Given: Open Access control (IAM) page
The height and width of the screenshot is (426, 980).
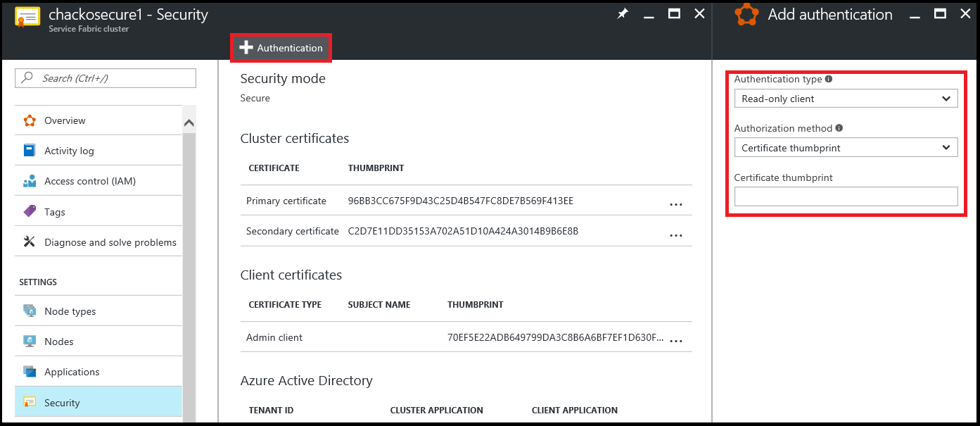Looking at the screenshot, I should click(98, 181).
